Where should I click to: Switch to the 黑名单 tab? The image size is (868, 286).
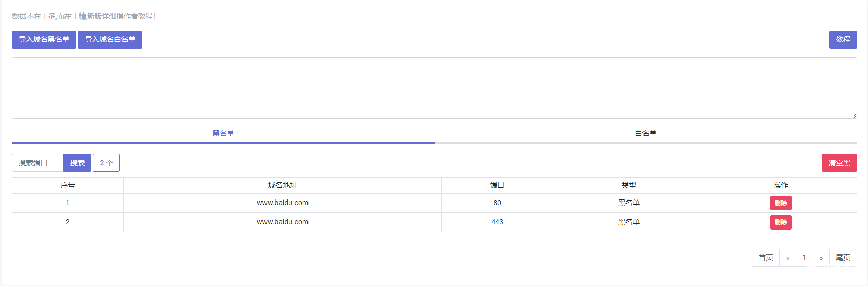click(223, 133)
